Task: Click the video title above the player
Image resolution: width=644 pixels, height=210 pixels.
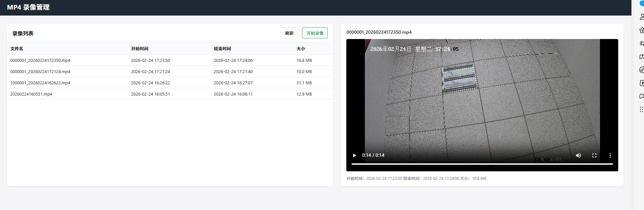Action: coord(379,32)
